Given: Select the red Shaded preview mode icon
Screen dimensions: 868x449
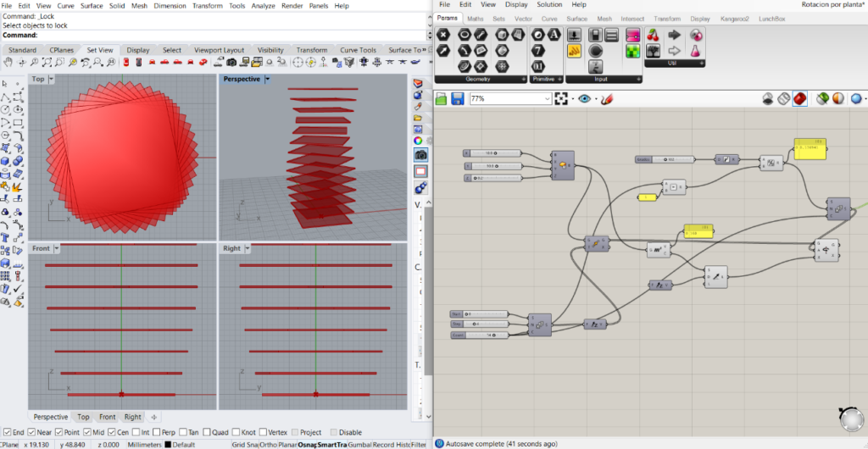Looking at the screenshot, I should pyautogui.click(x=800, y=99).
